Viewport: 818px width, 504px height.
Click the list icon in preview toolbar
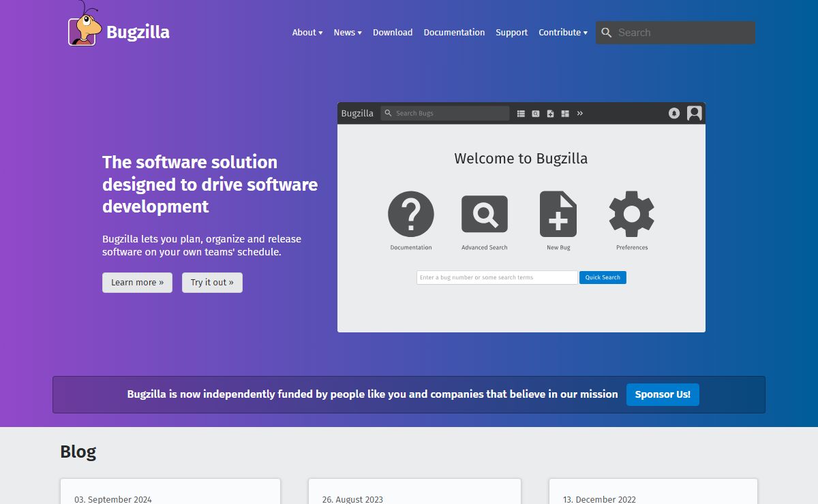tap(521, 114)
